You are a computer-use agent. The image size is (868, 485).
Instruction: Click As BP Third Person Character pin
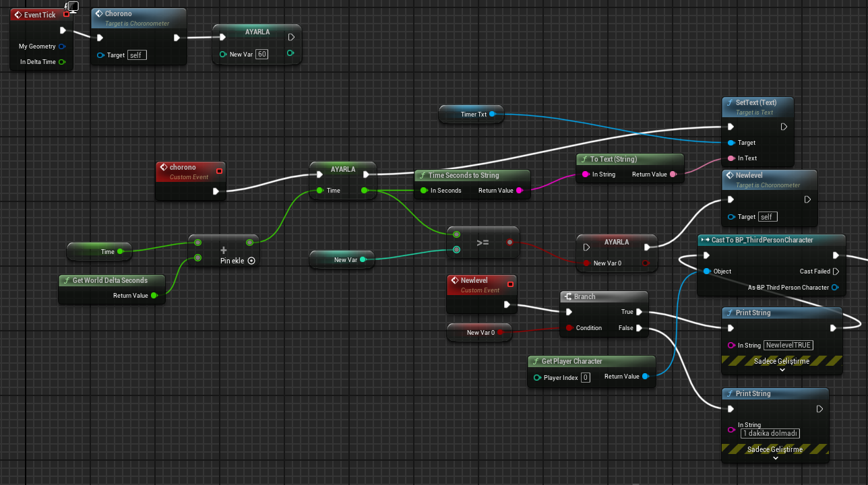pos(836,288)
